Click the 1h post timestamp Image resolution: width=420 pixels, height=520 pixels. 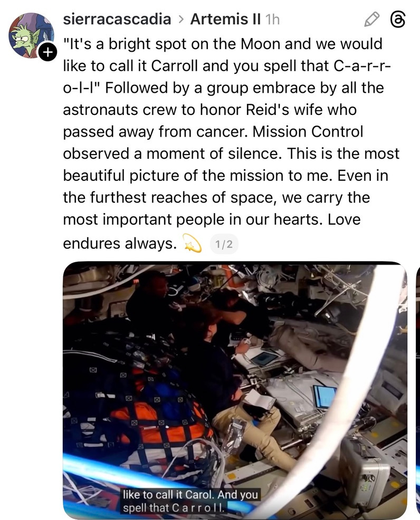pyautogui.click(x=272, y=19)
